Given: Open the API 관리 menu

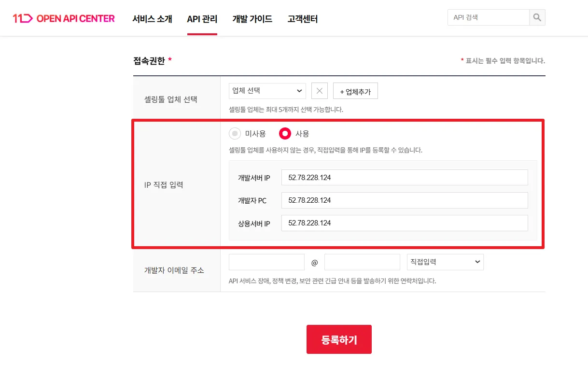Looking at the screenshot, I should [202, 19].
